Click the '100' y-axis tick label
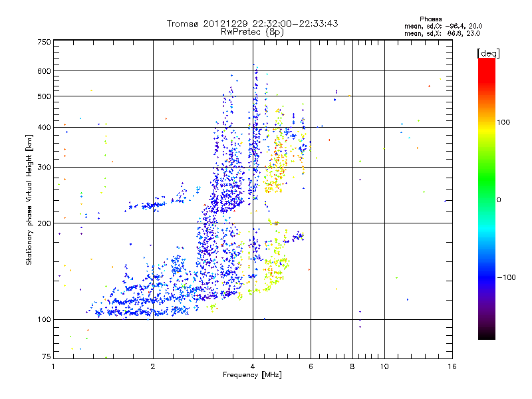532x399 pixels. (x=44, y=320)
